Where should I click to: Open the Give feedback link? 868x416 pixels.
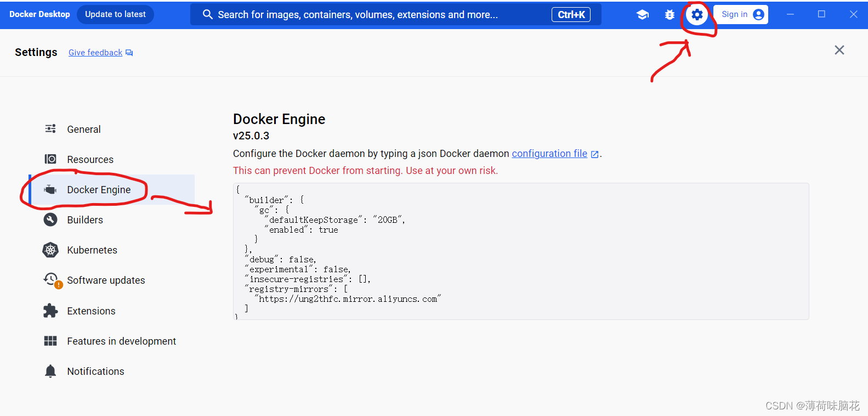click(95, 53)
